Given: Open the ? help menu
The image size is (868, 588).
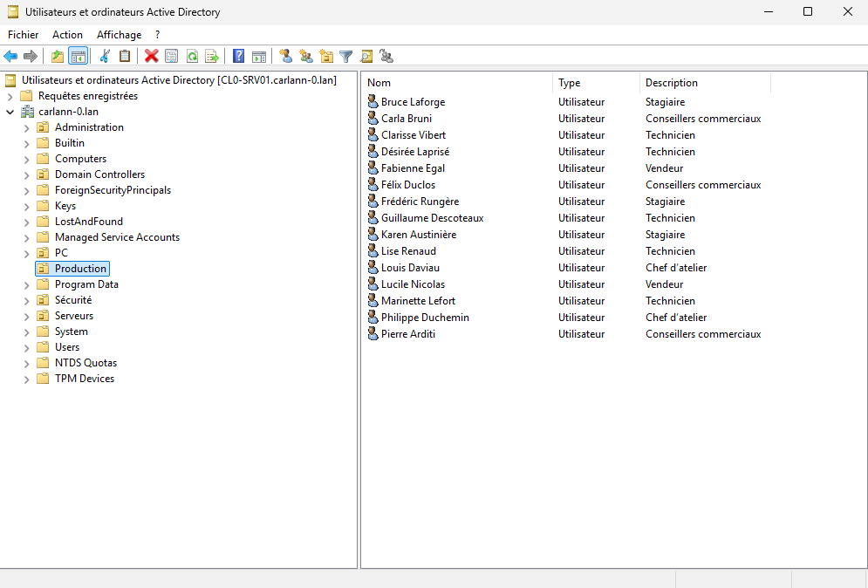Looking at the screenshot, I should tap(158, 35).
